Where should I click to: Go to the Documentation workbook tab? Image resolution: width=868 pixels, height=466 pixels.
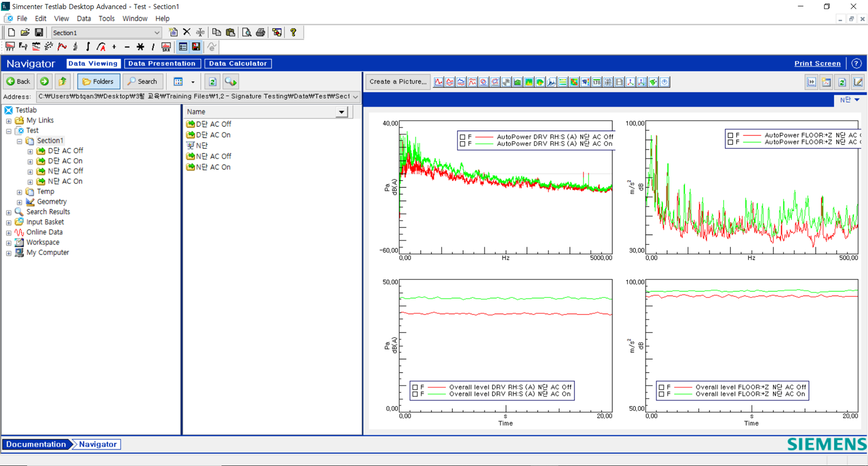tap(36, 444)
